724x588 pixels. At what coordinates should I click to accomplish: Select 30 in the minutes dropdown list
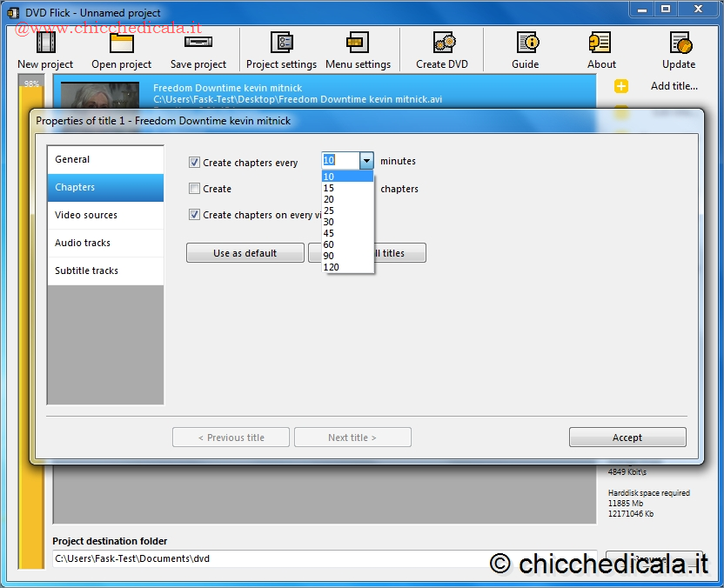click(x=329, y=222)
